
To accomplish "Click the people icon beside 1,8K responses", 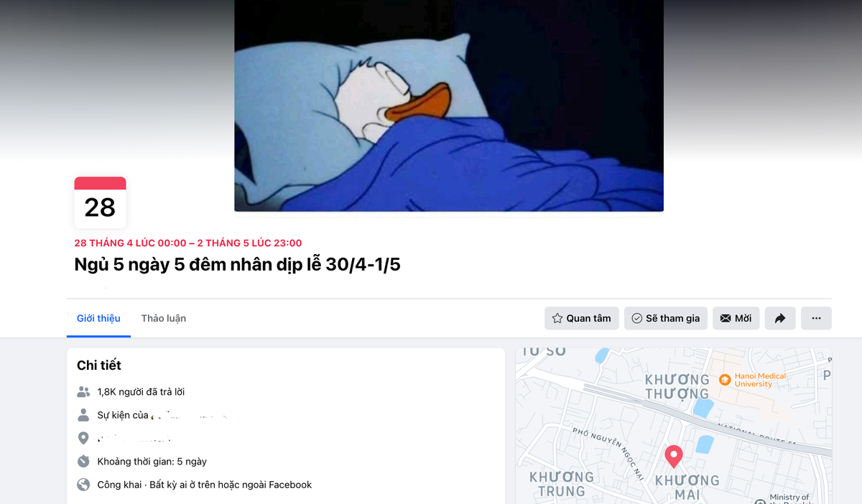I will tap(83, 392).
